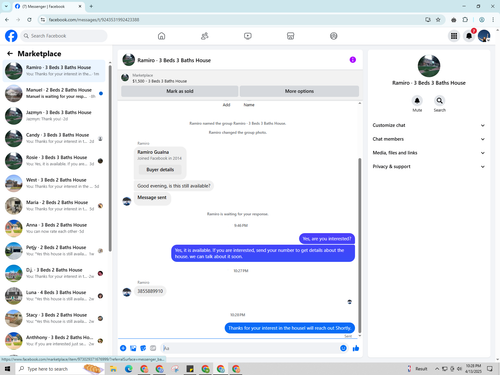This screenshot has height=375, width=500.
Task: Open the Video icon in top navigation
Action: click(x=248, y=36)
